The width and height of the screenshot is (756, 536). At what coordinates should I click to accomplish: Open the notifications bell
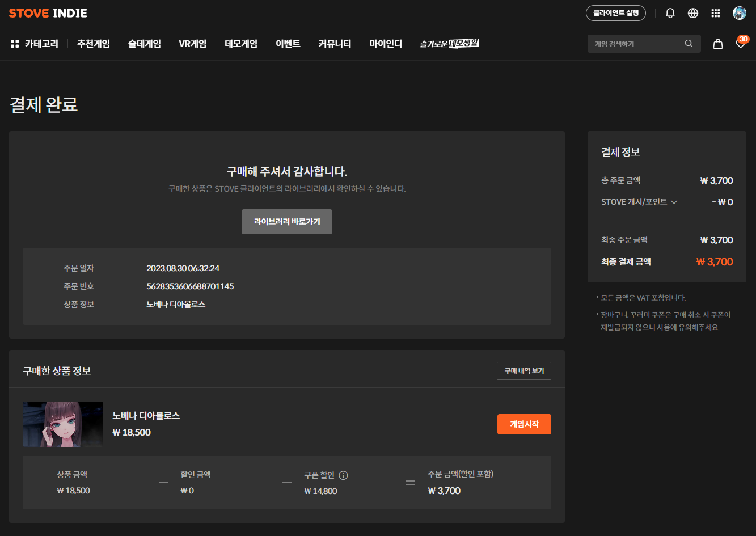670,13
